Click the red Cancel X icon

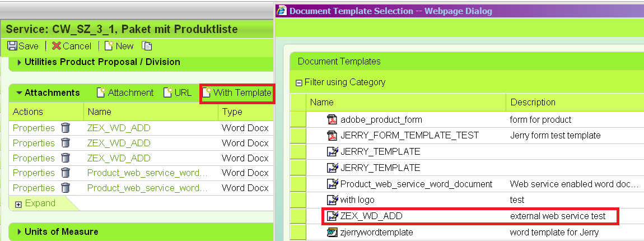pyautogui.click(x=57, y=45)
